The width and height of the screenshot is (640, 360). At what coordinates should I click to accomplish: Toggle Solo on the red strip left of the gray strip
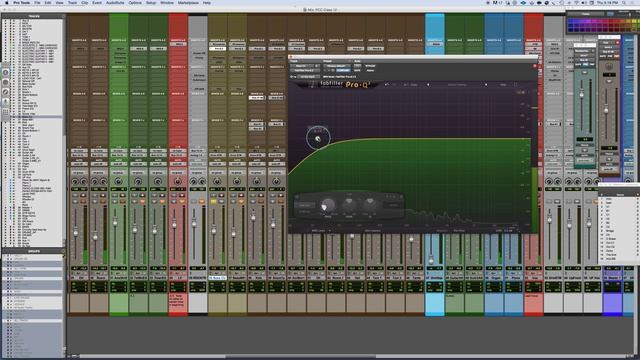[x=174, y=202]
